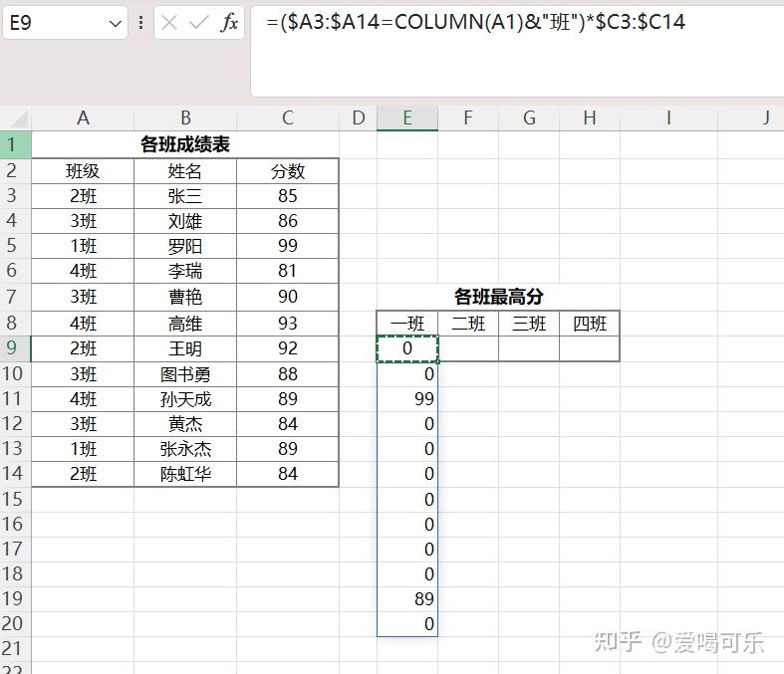Click score 99 in 罗阳's row

coord(288,246)
